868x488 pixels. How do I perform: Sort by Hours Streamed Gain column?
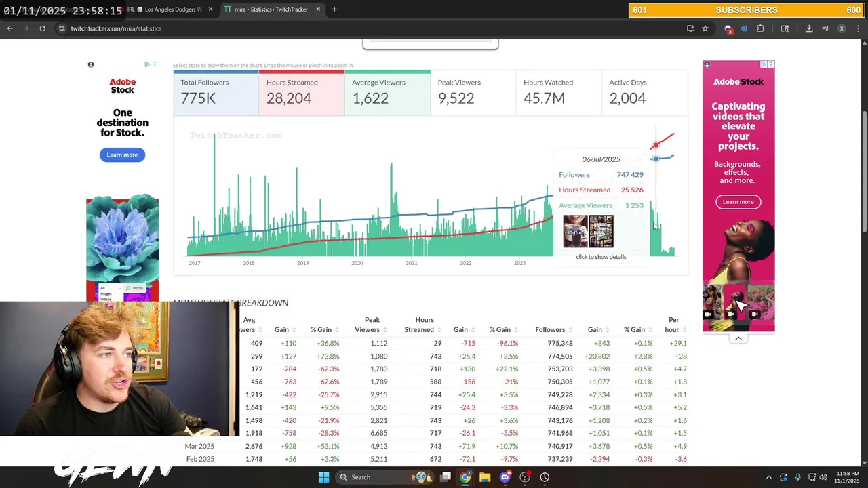(464, 329)
